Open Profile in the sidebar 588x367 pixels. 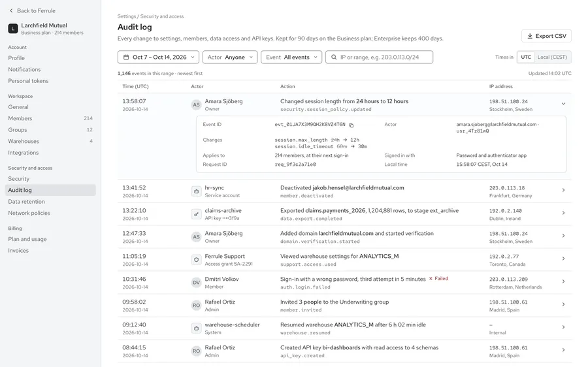pyautogui.click(x=50, y=58)
